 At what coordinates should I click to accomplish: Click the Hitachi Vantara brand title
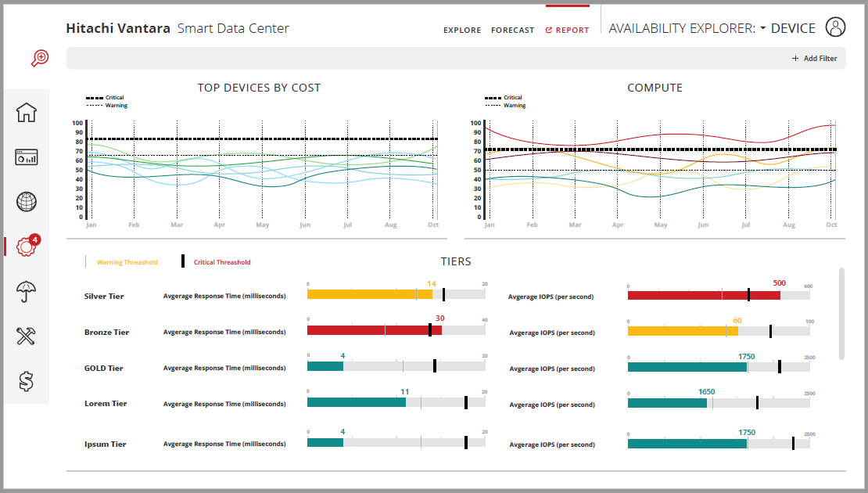pos(118,28)
